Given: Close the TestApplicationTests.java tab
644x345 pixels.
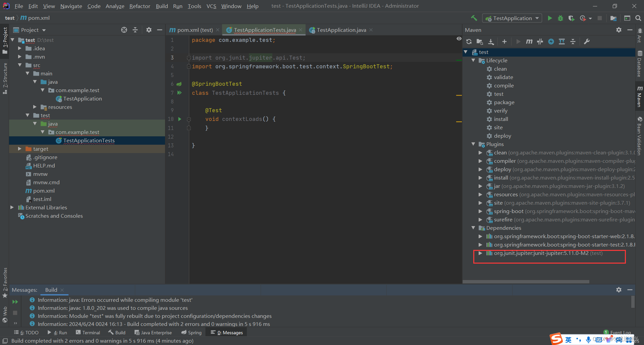Looking at the screenshot, I should coord(301,30).
